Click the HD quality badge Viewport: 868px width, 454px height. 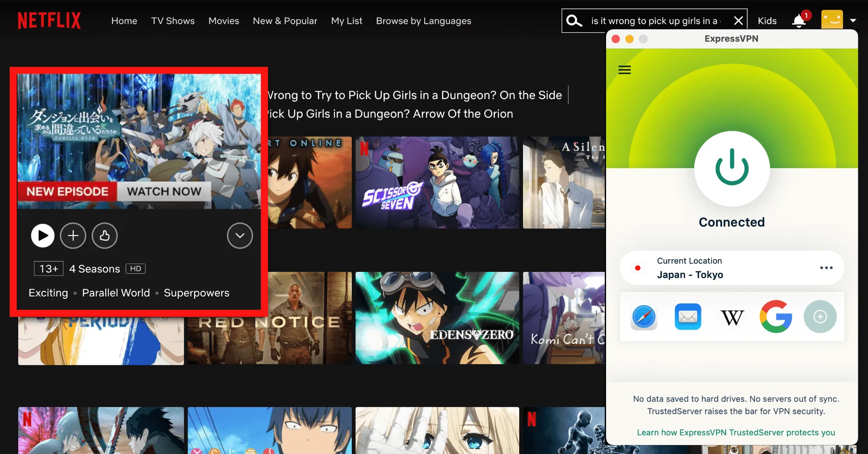136,269
